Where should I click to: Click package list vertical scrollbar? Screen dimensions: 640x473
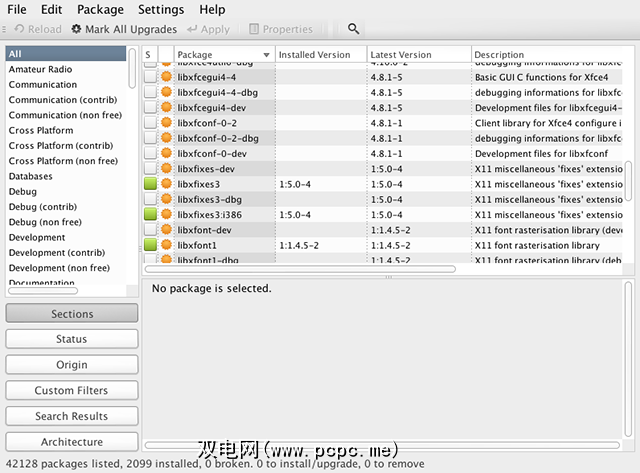coord(629,181)
